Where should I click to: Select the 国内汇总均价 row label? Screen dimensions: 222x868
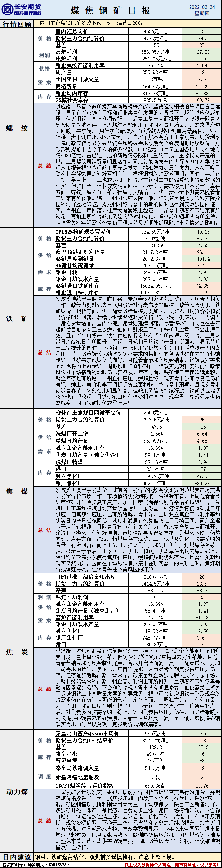click(x=72, y=31)
